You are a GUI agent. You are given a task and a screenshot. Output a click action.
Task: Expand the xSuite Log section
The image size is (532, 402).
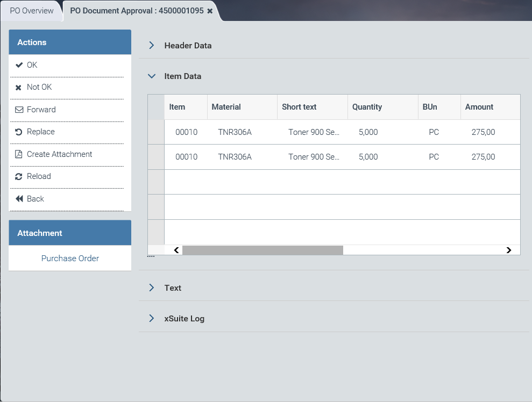(x=152, y=319)
